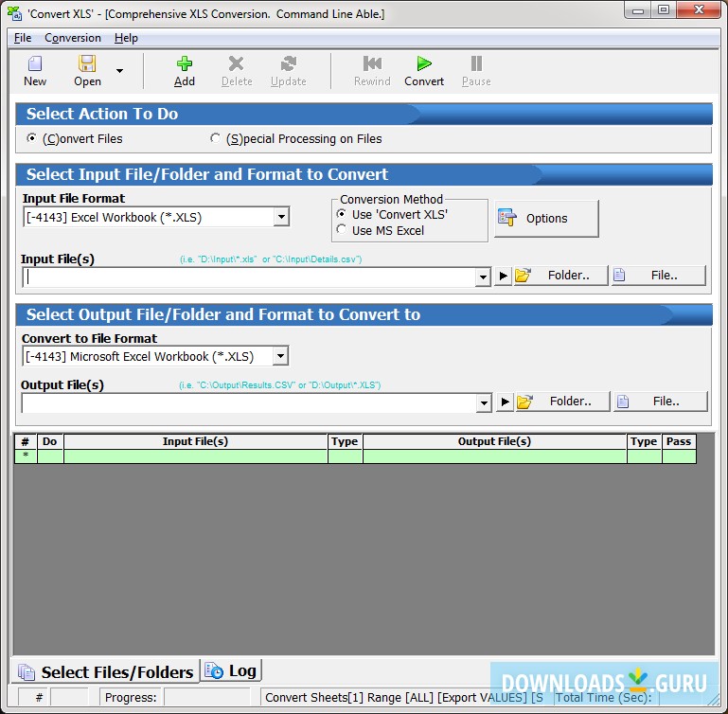Click the Options button
Viewport: 728px width, 714px height.
(546, 219)
